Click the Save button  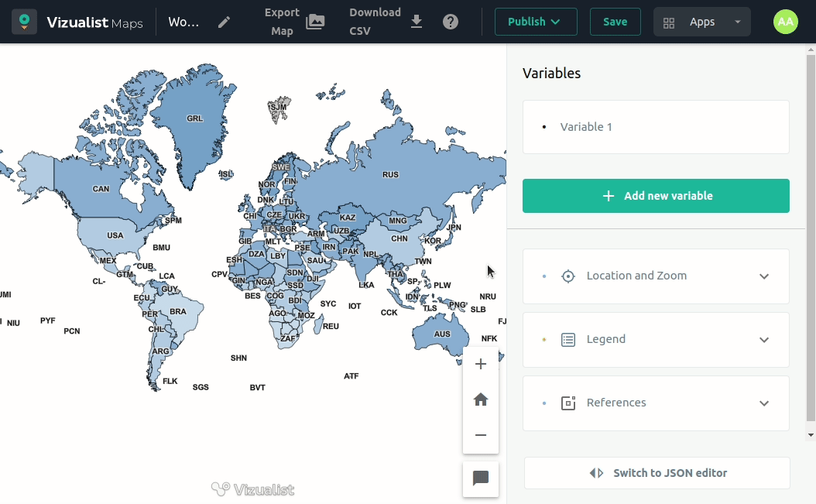pyautogui.click(x=615, y=22)
